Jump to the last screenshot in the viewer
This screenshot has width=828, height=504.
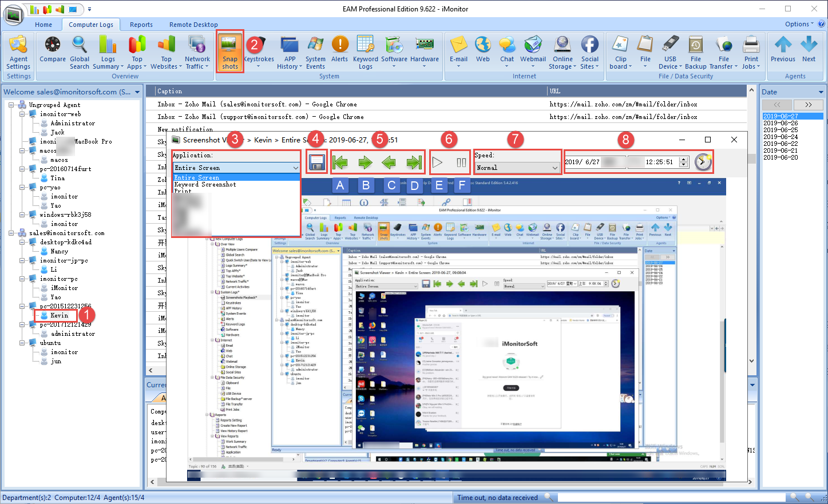[x=413, y=162]
